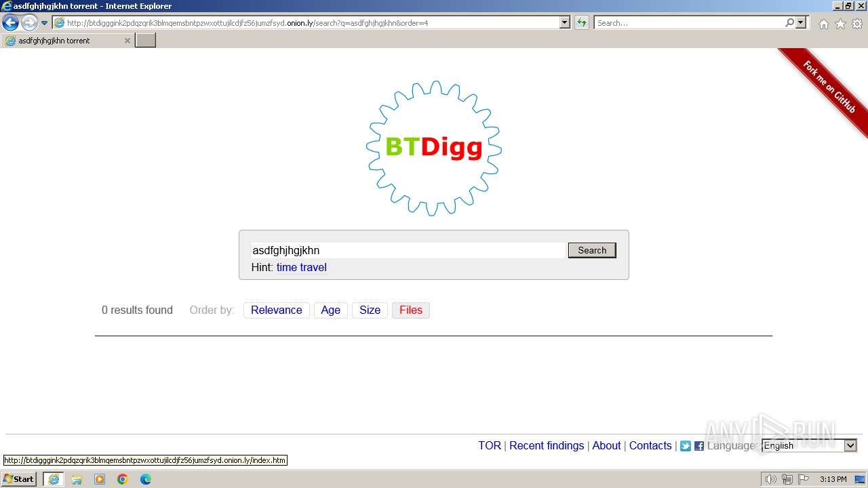Order results by Age
Viewport: 868px width, 488px height.
(331, 310)
